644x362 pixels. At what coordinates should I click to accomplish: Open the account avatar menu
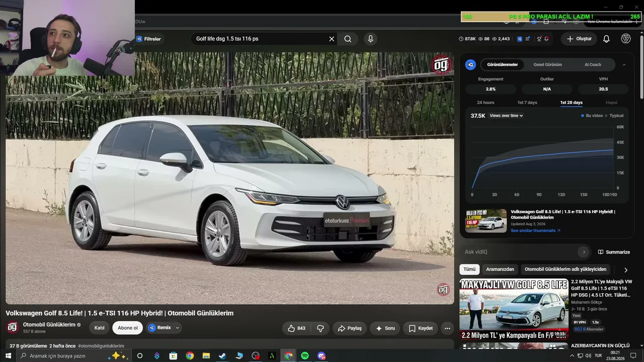(626, 39)
